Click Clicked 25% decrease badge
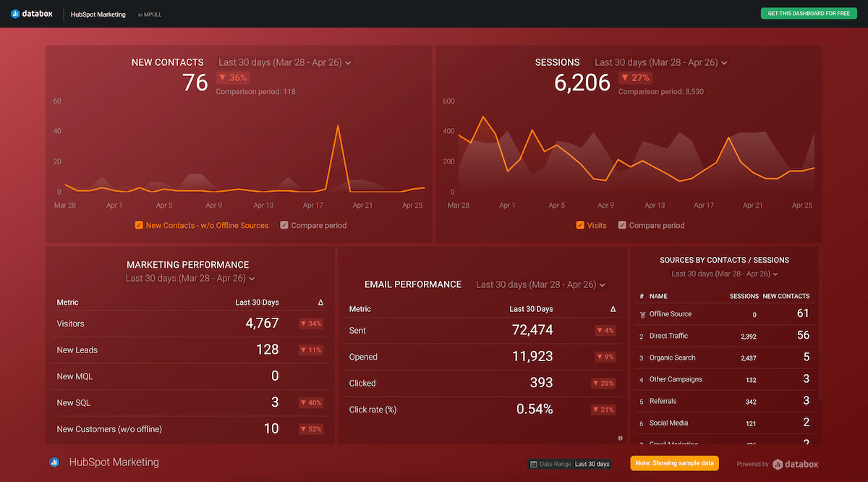The width and height of the screenshot is (868, 482). pos(603,384)
